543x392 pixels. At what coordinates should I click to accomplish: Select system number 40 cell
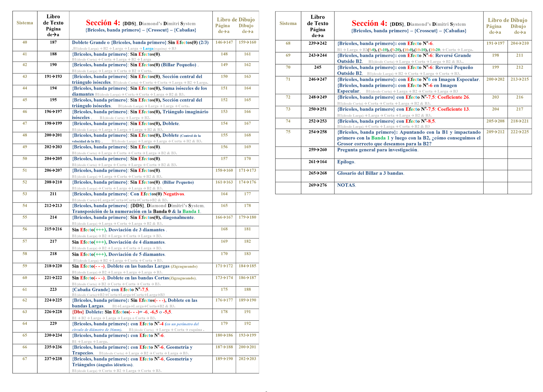click(x=25, y=42)
